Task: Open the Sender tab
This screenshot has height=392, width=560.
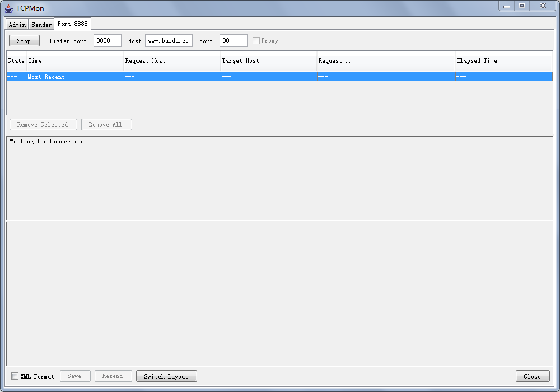Action: point(41,25)
